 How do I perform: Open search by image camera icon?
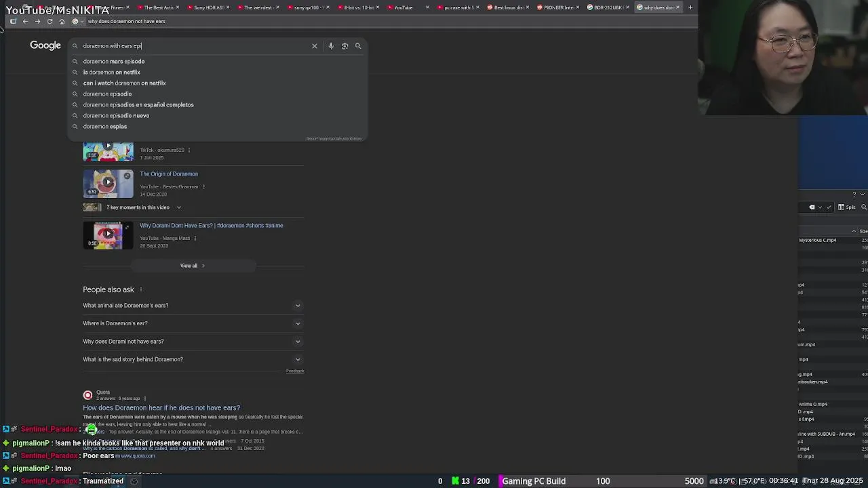pos(344,46)
